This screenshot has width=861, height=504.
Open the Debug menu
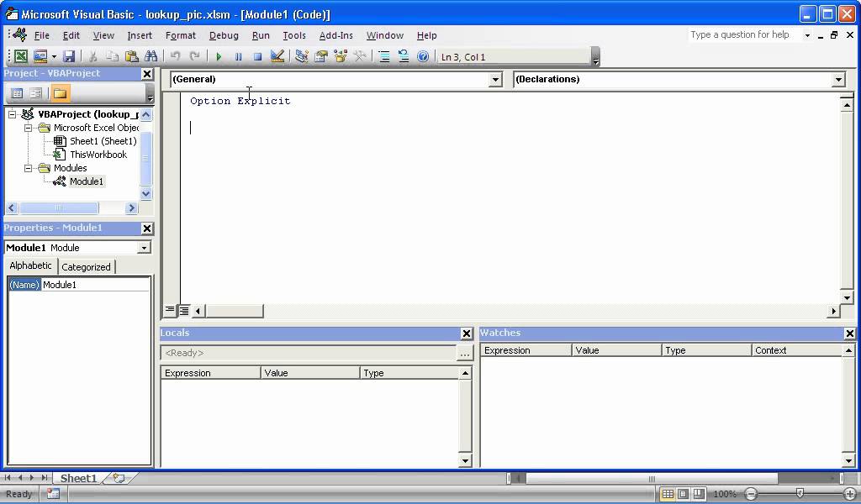click(224, 35)
